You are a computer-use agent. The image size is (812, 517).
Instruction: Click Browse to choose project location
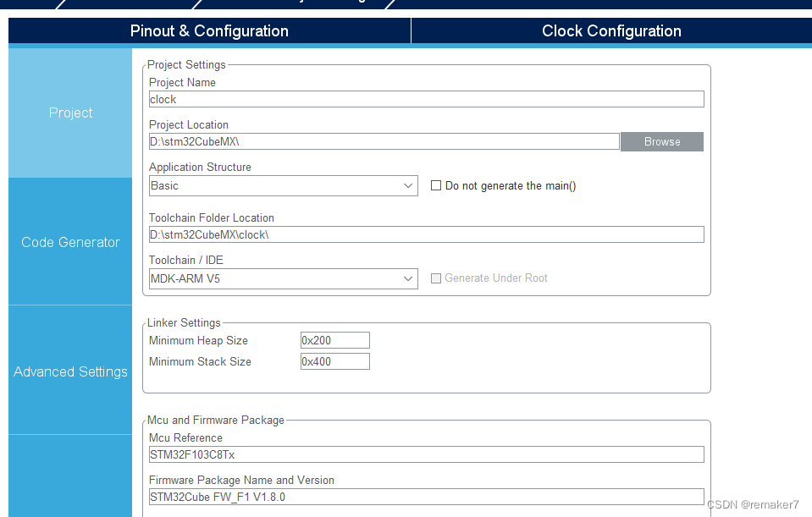pos(662,142)
